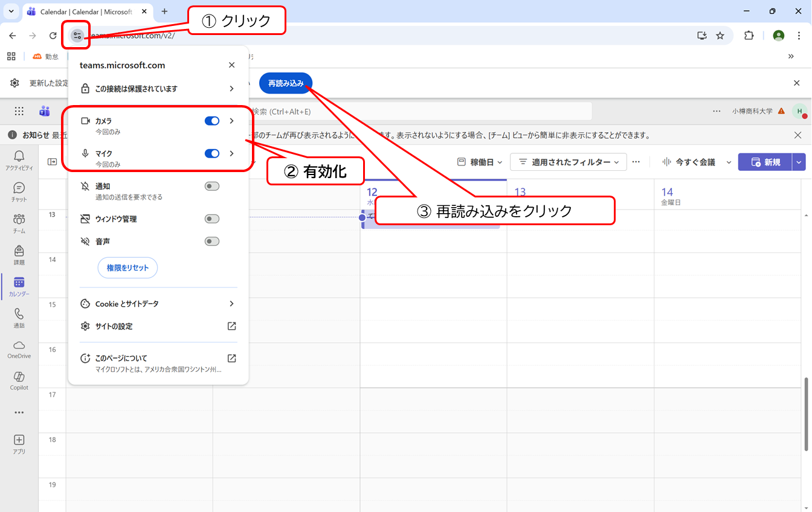Bookmark this page with star icon
This screenshot has height=512, width=812.
click(720, 36)
